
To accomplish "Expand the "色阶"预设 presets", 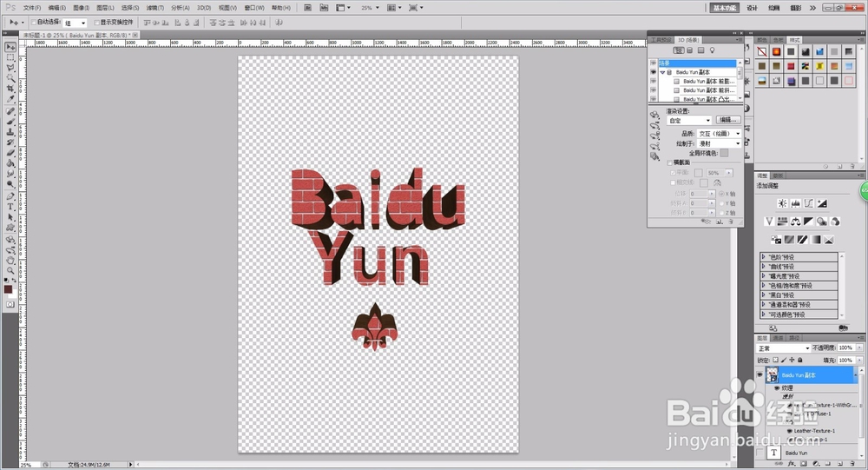I will coord(763,256).
